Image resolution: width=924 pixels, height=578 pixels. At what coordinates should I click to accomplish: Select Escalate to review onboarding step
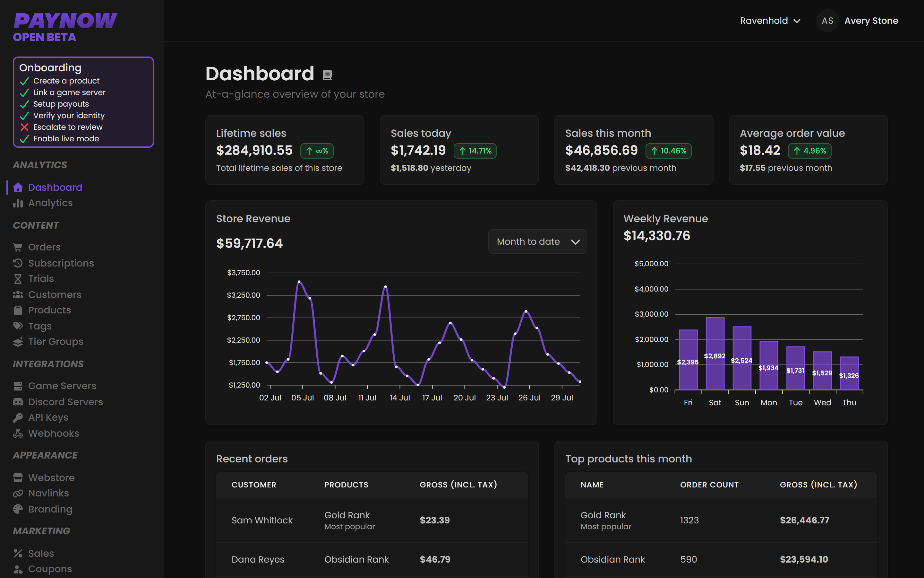pyautogui.click(x=68, y=127)
